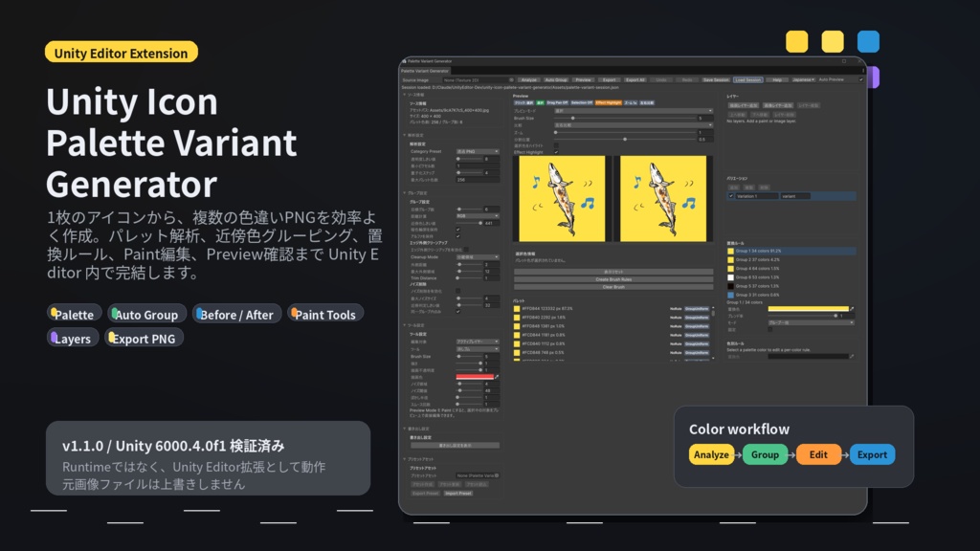980x551 pixels.
Task: Click eyedropper beside Group 1 replacement color
Action: (x=852, y=309)
